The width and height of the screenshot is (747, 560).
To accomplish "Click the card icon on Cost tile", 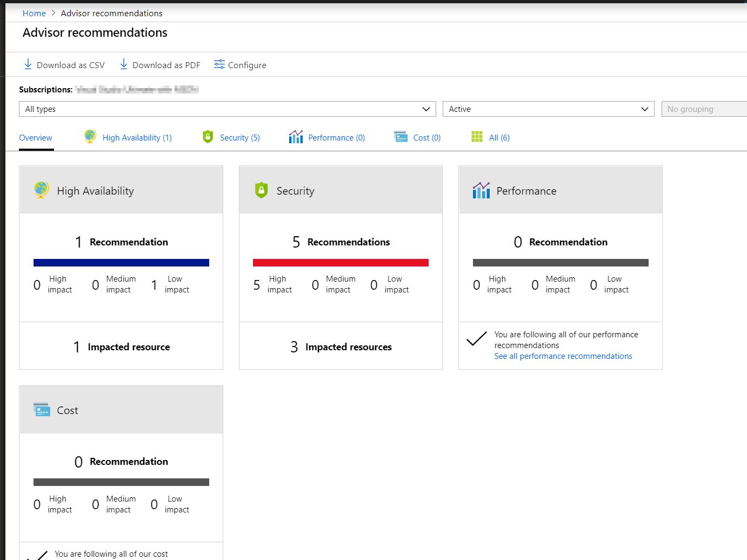I will coord(42,410).
